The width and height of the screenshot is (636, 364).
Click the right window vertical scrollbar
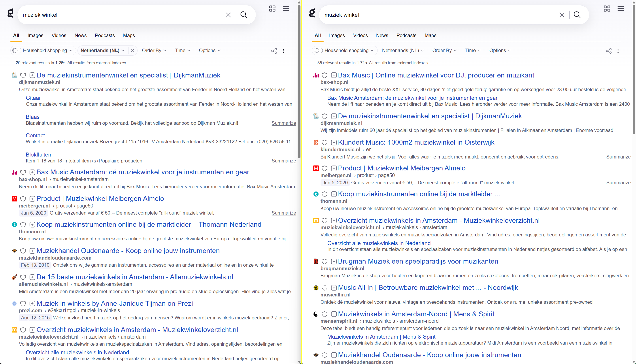[634, 70]
